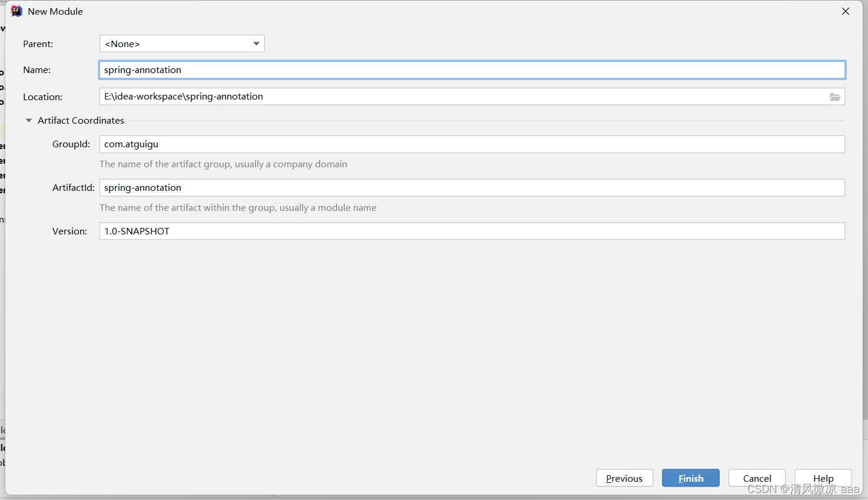Click the Location label
The height and width of the screenshot is (500, 868).
[42, 97]
